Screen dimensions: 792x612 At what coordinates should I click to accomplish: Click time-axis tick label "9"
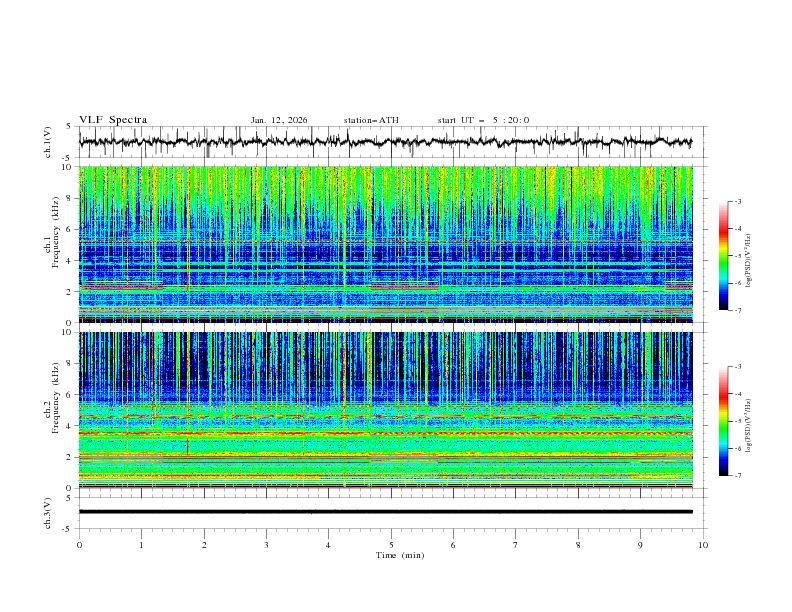[640, 545]
